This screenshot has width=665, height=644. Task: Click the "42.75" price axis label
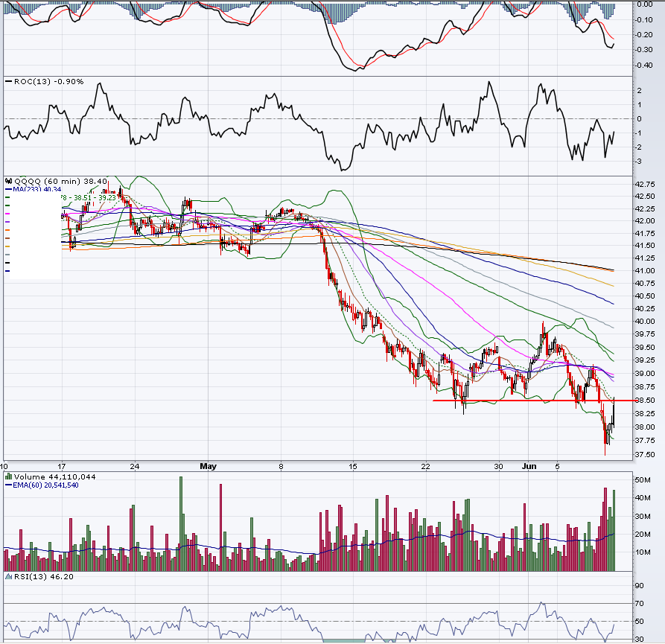(645, 185)
